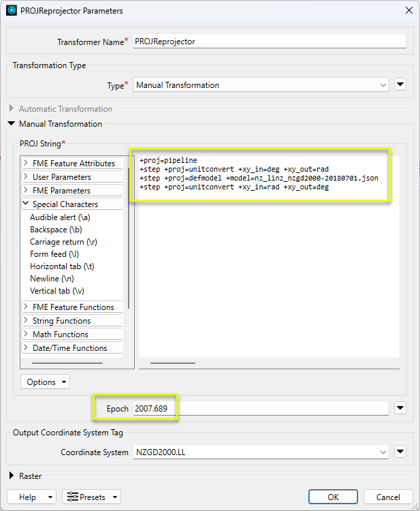Expand the String Functions tree node
Viewport: 420px width, 511px height.
click(26, 321)
